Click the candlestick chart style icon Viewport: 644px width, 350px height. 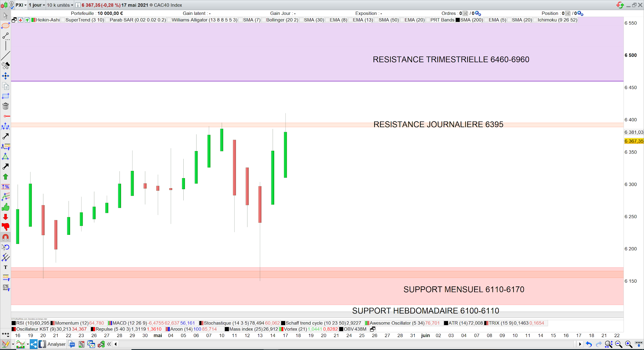tap(4, 5)
